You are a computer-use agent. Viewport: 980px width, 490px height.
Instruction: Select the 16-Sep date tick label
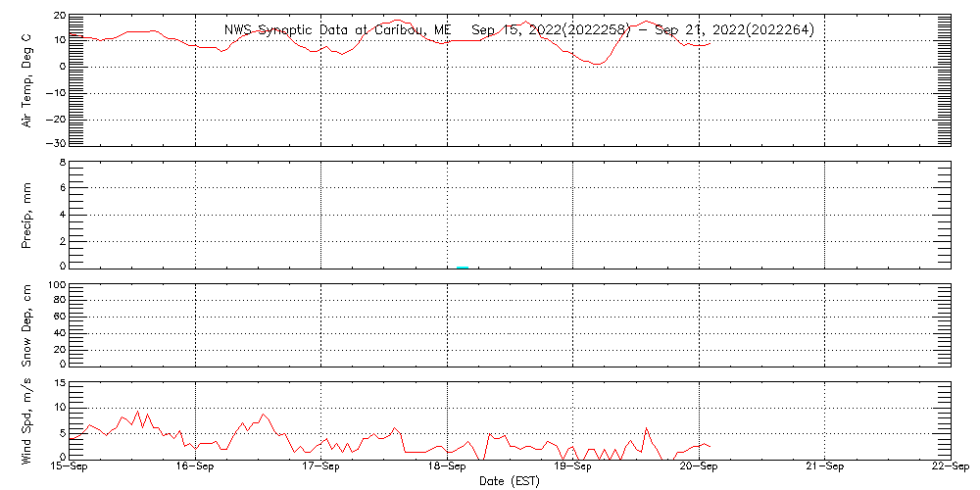[195, 468]
